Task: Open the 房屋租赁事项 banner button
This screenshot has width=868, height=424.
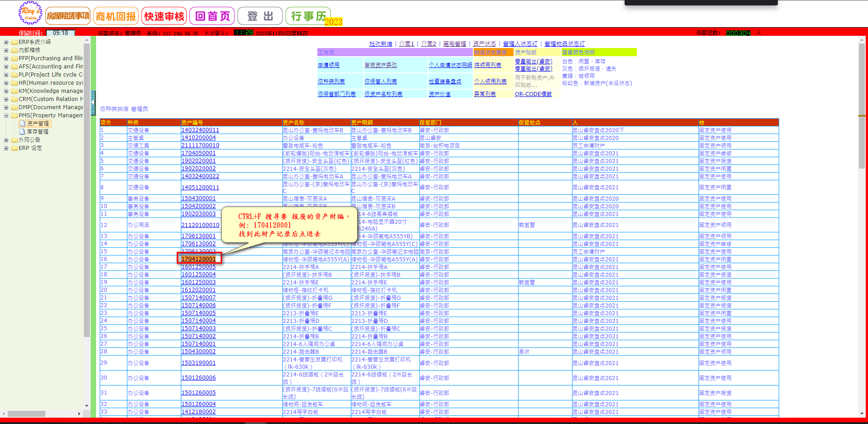Action: [x=68, y=16]
